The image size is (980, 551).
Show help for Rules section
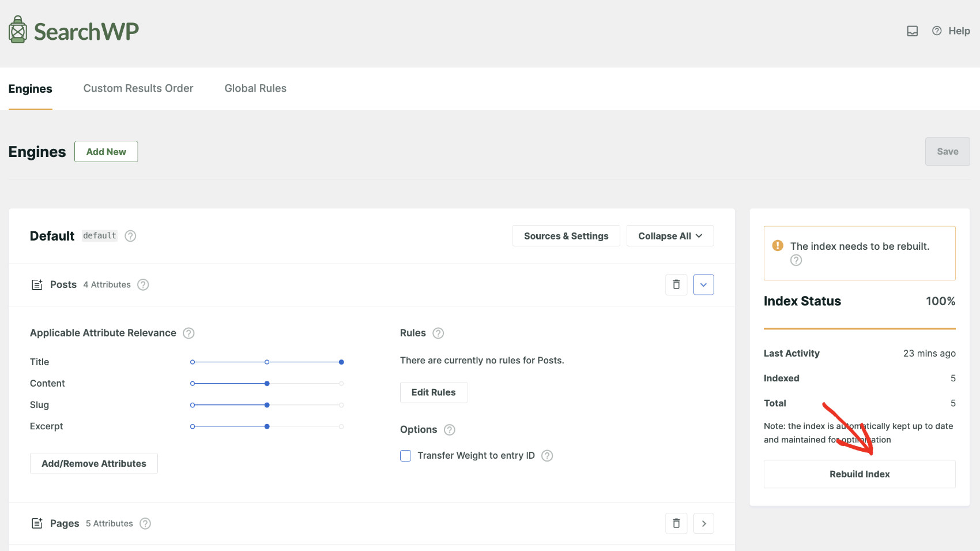(x=438, y=333)
